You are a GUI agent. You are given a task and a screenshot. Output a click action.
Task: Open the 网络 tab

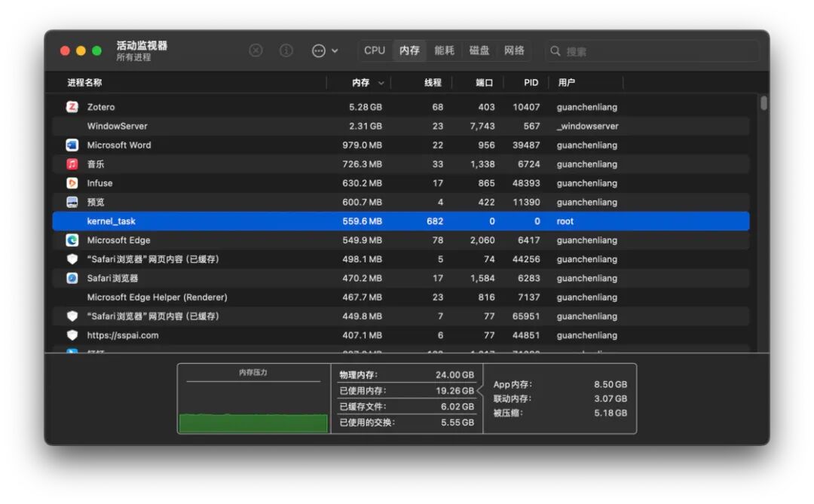(514, 50)
